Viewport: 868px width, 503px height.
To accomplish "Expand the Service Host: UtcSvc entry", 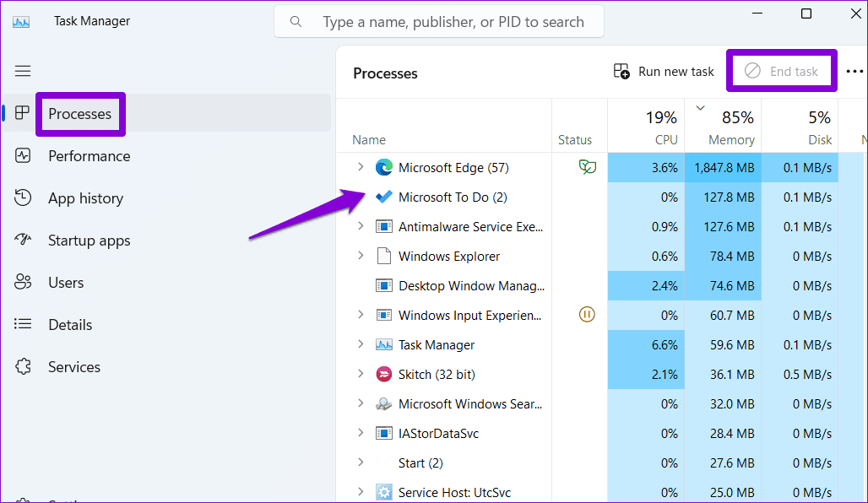I will coord(361,492).
